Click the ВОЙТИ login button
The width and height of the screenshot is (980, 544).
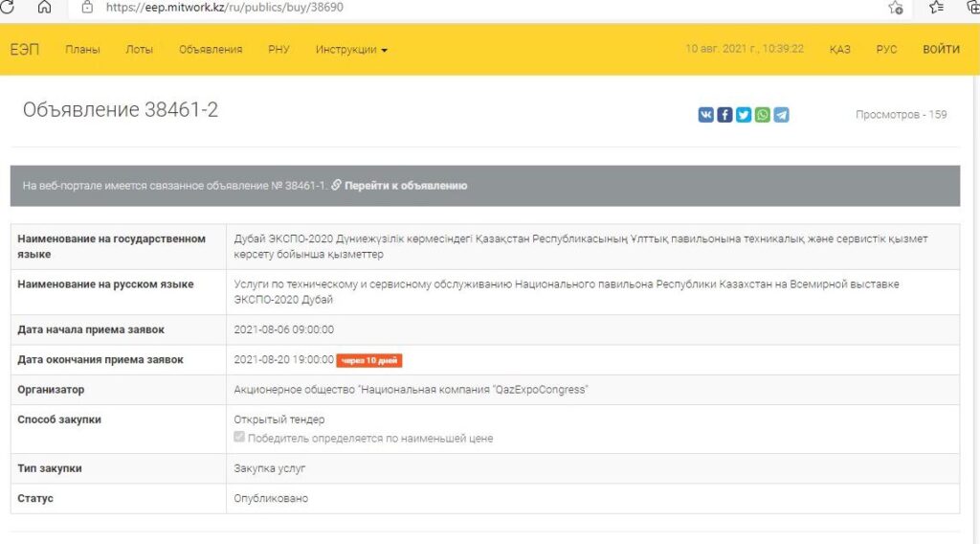[941, 50]
